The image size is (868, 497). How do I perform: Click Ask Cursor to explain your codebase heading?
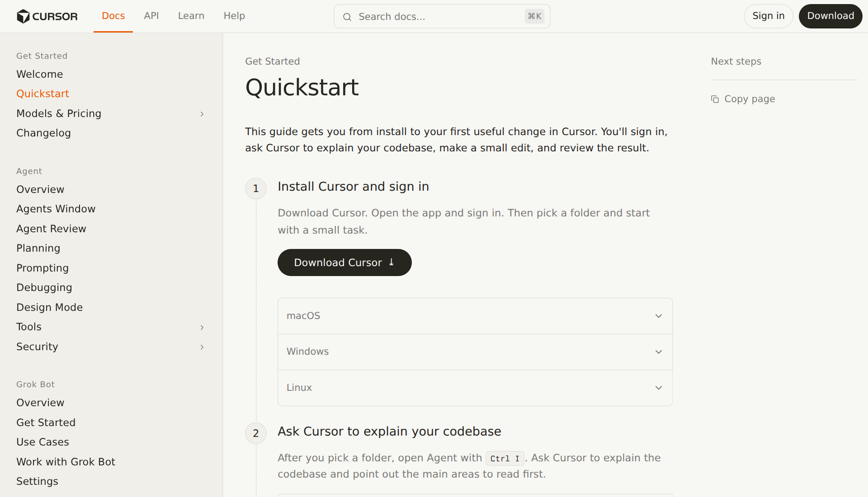[389, 431]
